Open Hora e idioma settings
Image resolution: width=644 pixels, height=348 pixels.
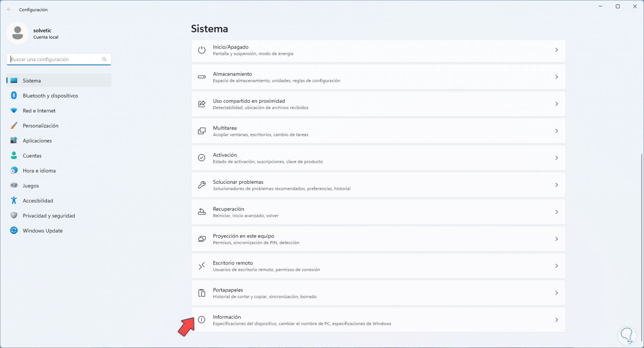39,170
